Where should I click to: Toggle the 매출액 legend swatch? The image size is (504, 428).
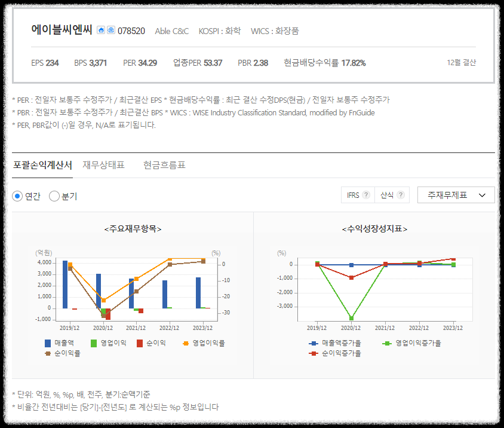pos(48,343)
